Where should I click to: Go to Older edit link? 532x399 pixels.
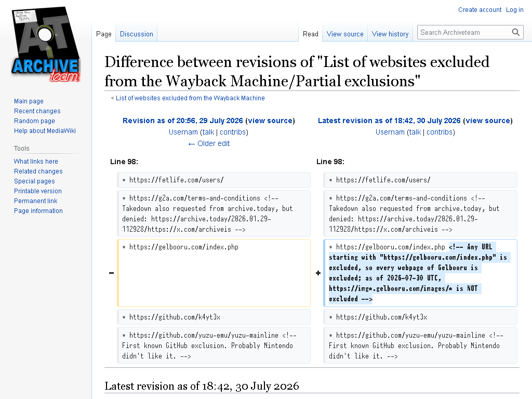(209, 143)
